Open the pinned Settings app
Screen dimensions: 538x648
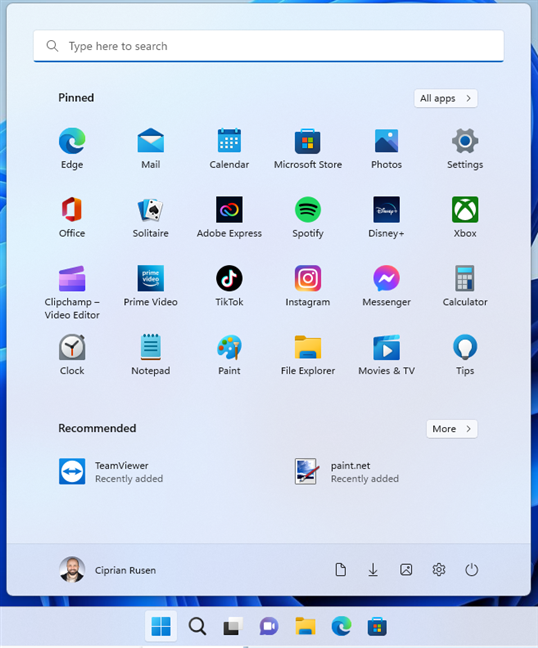pyautogui.click(x=465, y=149)
